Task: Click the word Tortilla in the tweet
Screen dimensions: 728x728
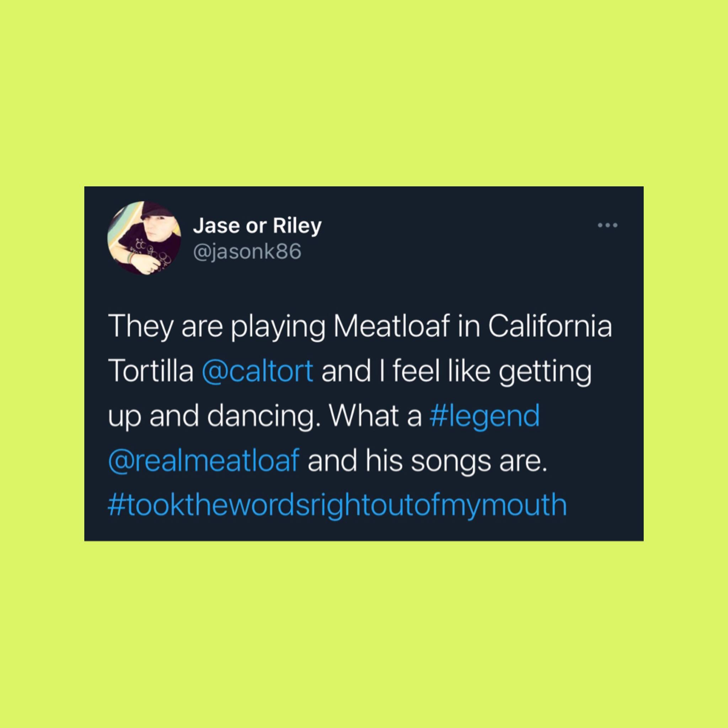Action: point(151,371)
